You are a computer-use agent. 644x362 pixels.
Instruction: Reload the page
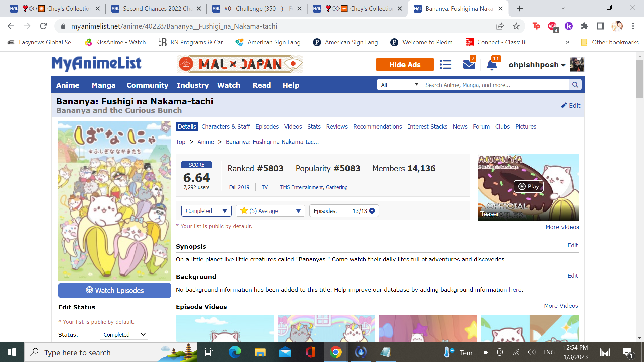click(x=43, y=26)
